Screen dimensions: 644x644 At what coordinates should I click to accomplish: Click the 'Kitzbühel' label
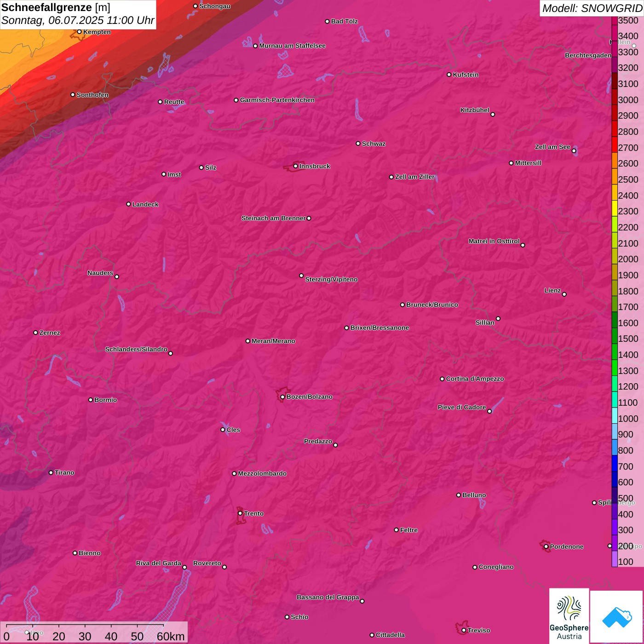(x=475, y=110)
